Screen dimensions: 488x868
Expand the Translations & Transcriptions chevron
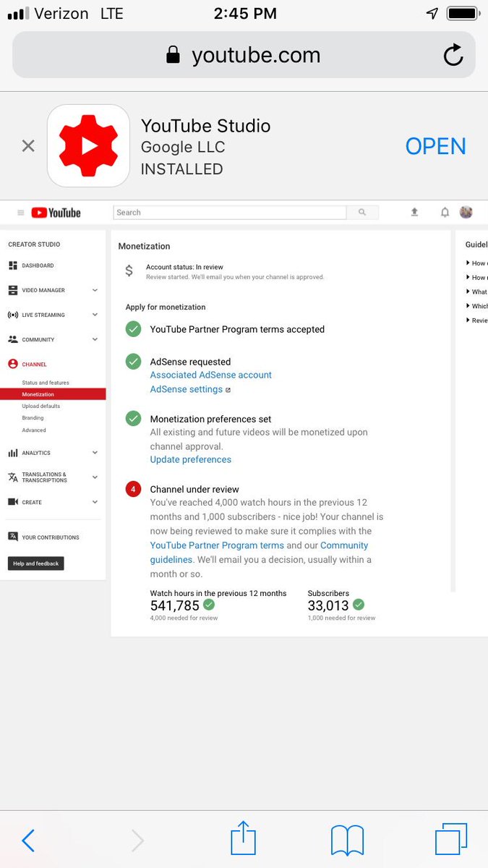(x=95, y=477)
